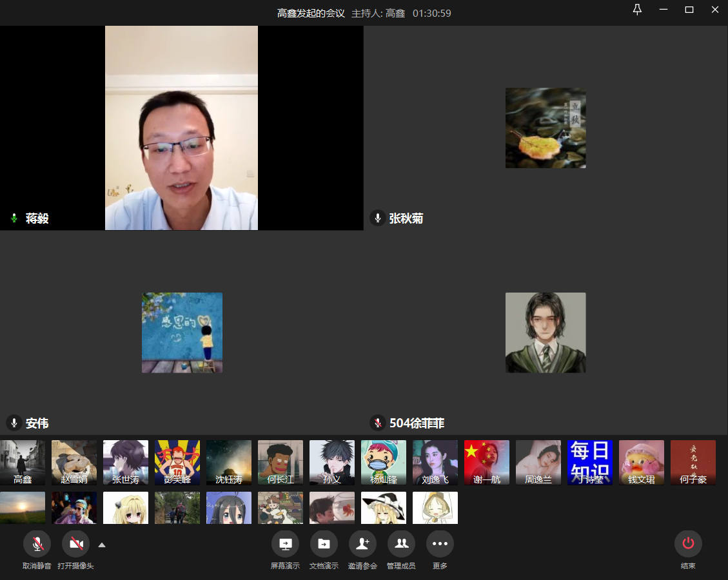
Task: Click microphone icon next to 蒋毅
Action: (x=14, y=218)
